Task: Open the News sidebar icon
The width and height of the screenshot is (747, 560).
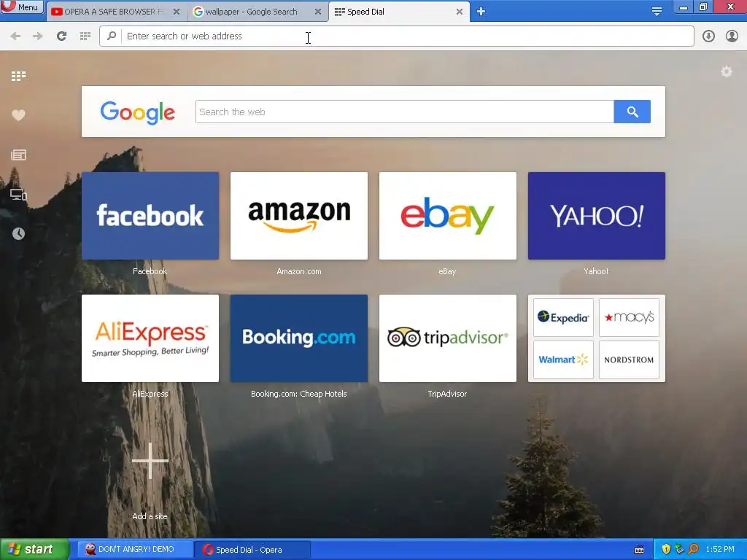Action: (18, 155)
